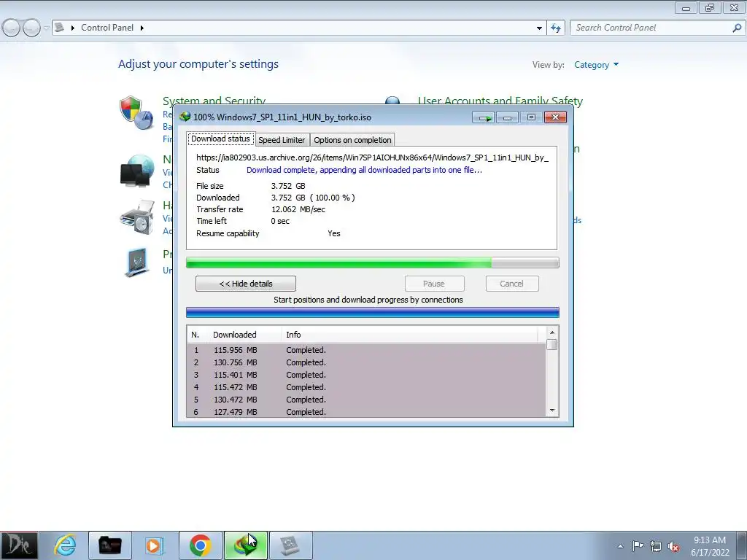Viewport: 747px width, 560px height.
Task: Click the connections list scrollbar thumb
Action: coord(552,344)
